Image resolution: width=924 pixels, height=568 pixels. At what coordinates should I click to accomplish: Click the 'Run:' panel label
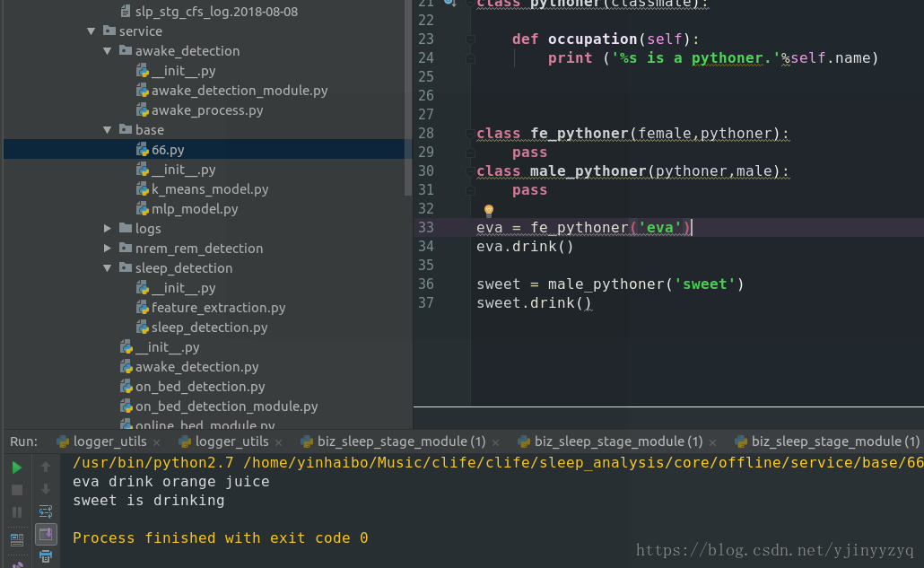click(23, 441)
